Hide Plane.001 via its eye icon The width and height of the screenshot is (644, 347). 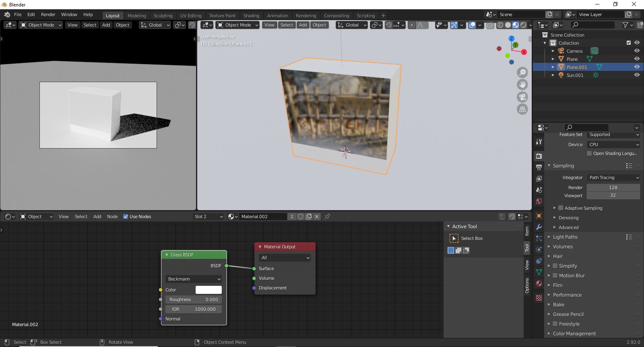click(637, 67)
